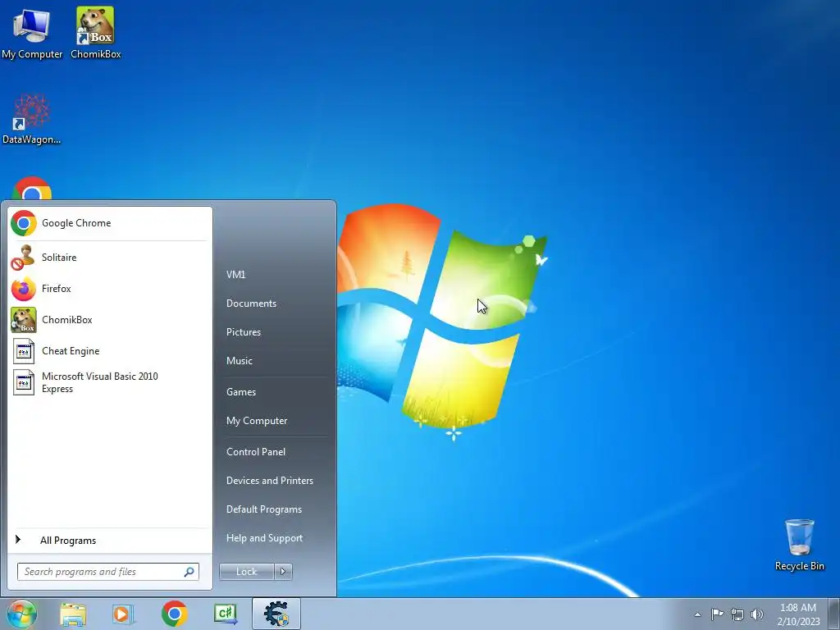This screenshot has width=840, height=630.
Task: Click the Firefox text label
Action: point(57,288)
